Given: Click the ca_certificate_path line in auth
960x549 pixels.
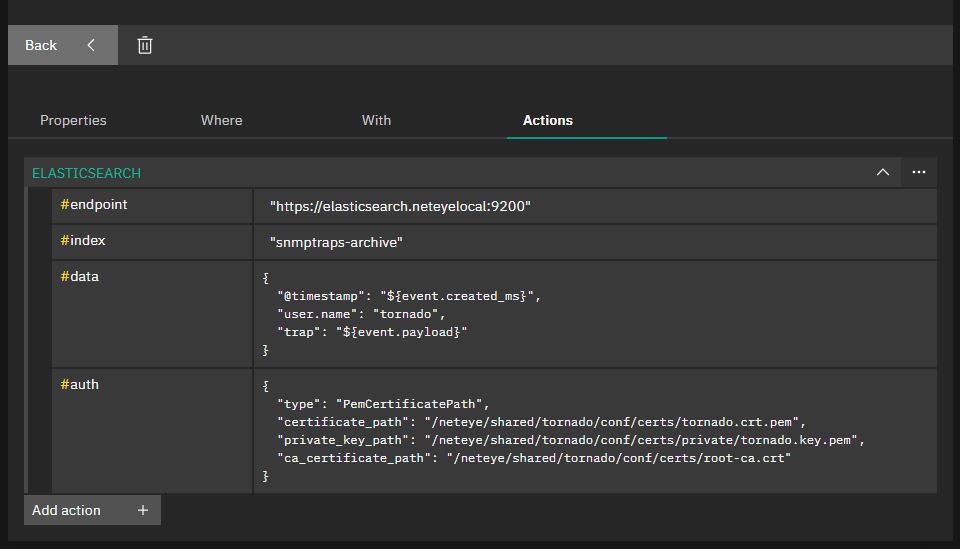Looking at the screenshot, I should pyautogui.click(x=534, y=458).
